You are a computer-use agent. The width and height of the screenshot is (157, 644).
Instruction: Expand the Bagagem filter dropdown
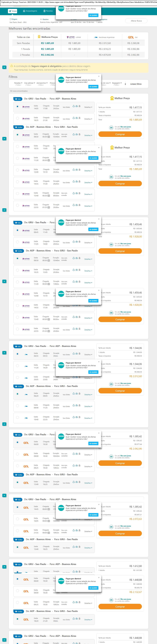(117, 83)
